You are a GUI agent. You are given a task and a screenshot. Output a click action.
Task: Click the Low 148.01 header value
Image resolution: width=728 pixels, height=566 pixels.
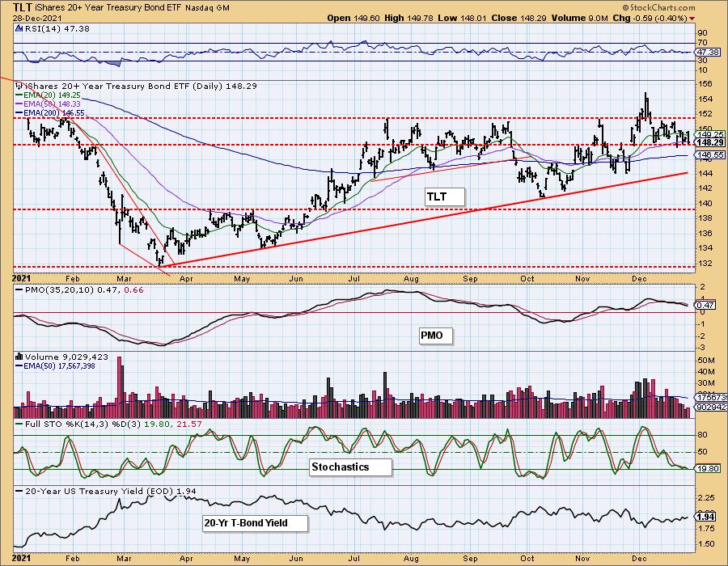462,18
